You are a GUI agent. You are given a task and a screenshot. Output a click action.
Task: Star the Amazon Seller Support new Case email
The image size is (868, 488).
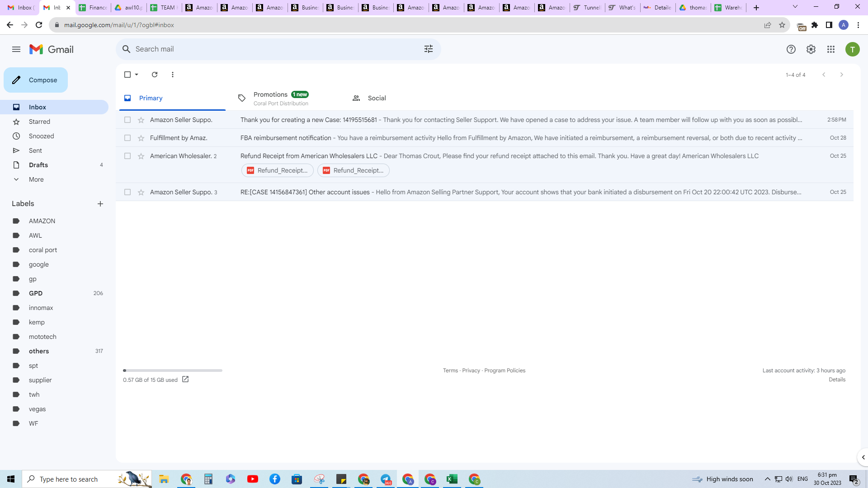[x=141, y=120]
